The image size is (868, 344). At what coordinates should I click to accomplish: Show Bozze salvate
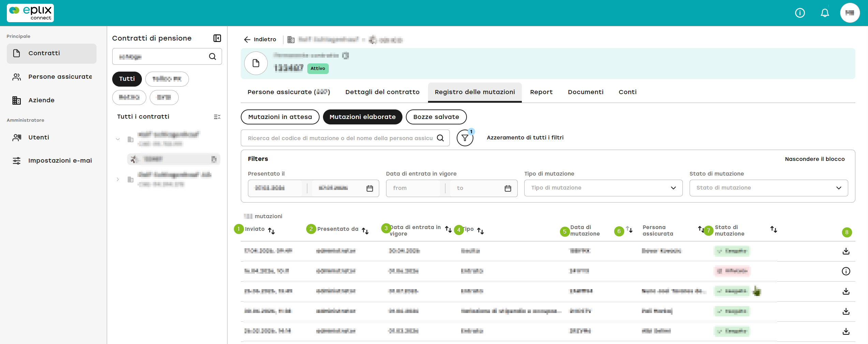coord(436,117)
